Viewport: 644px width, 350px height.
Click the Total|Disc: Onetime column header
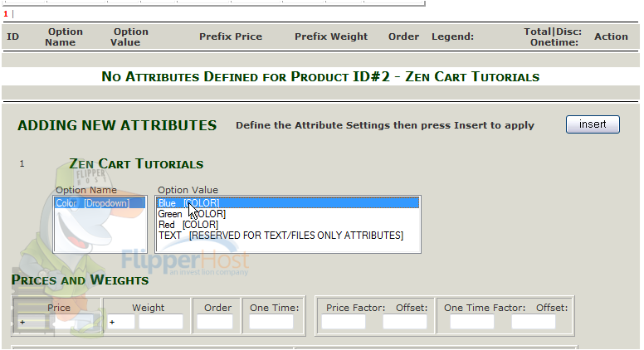tap(553, 37)
